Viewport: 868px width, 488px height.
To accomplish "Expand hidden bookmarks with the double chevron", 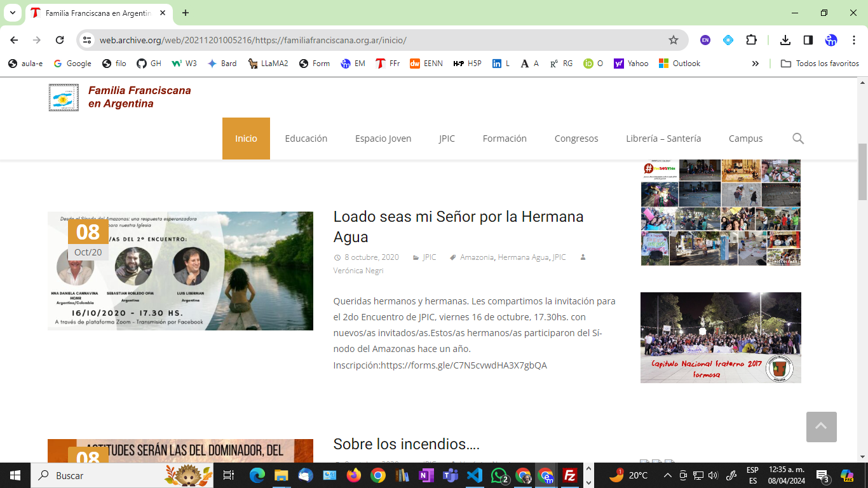I will (755, 64).
